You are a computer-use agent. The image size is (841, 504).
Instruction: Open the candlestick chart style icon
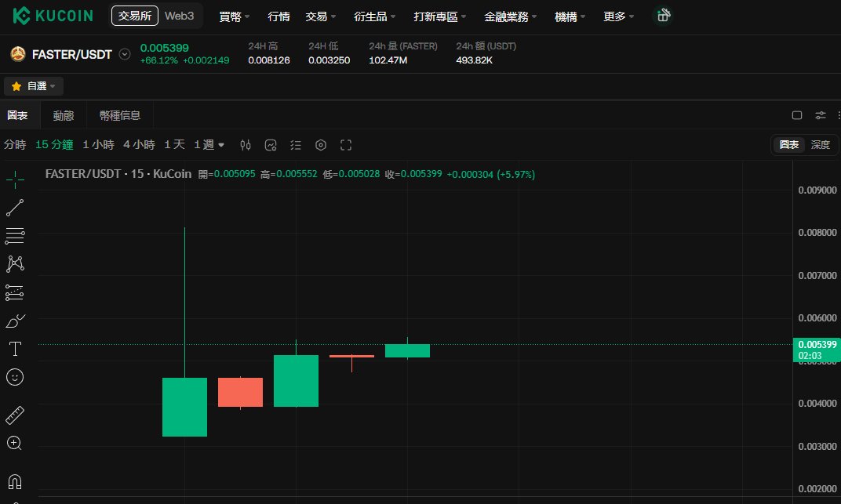click(246, 145)
